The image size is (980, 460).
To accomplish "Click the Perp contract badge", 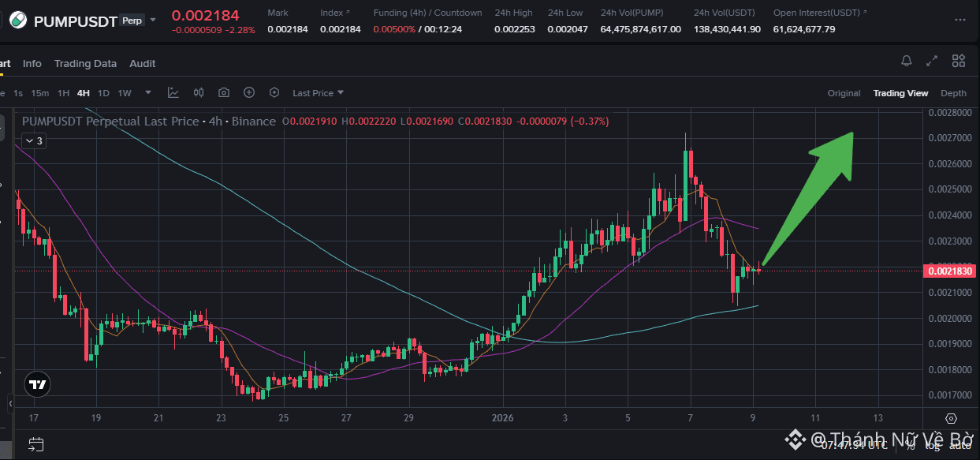I will coord(133,21).
